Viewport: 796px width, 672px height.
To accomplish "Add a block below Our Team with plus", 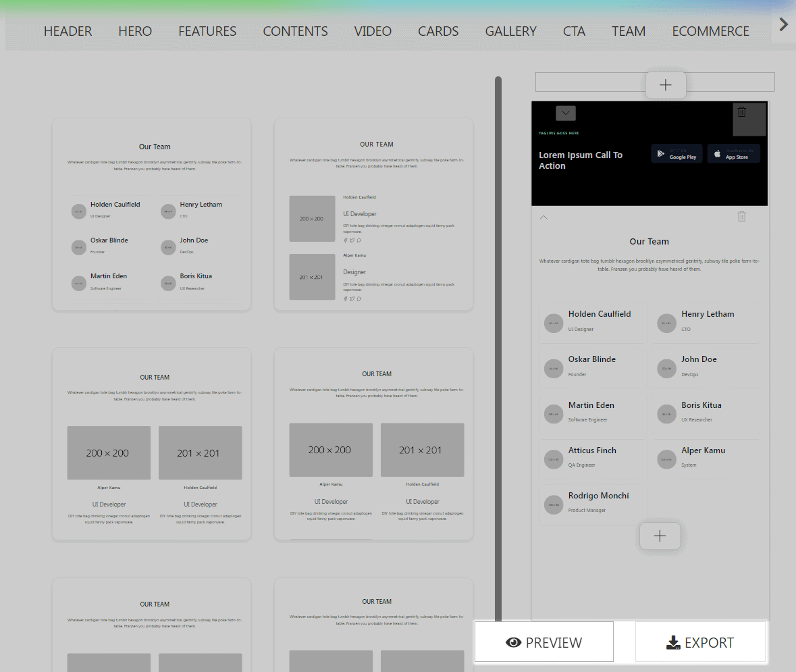I will tap(660, 536).
